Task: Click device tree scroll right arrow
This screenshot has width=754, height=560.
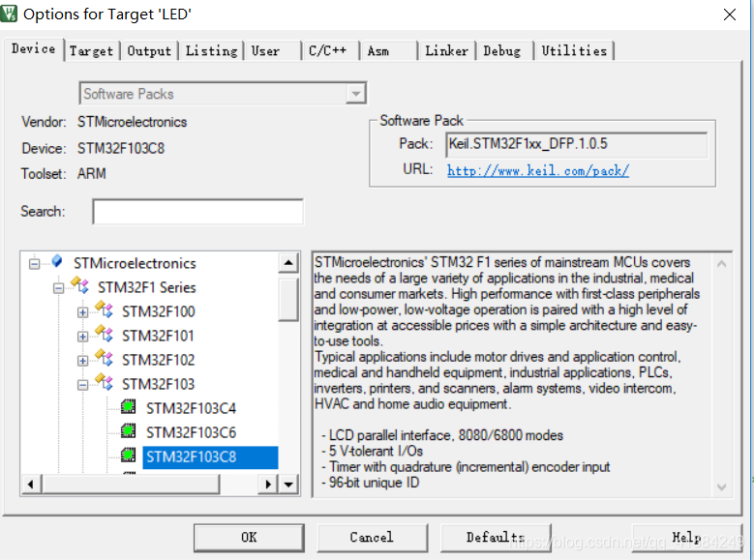Action: [x=268, y=484]
